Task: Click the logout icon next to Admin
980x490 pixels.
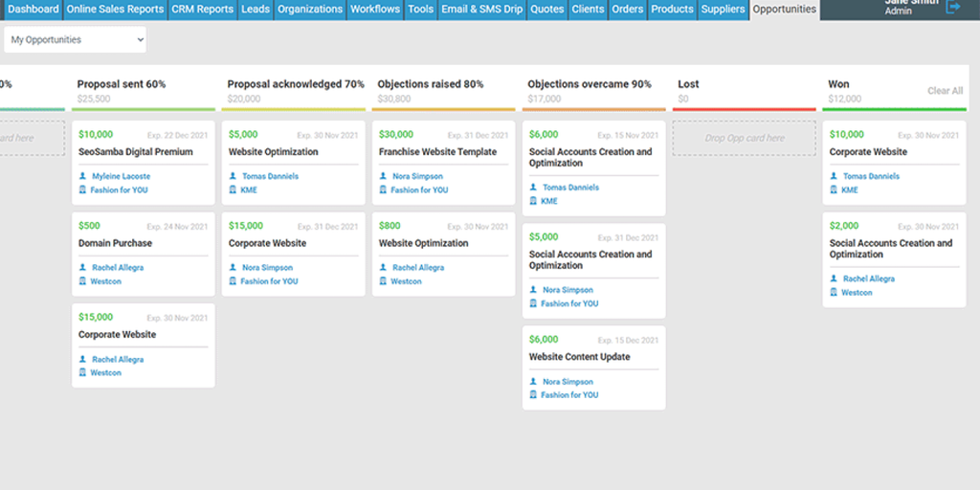Action: [953, 7]
